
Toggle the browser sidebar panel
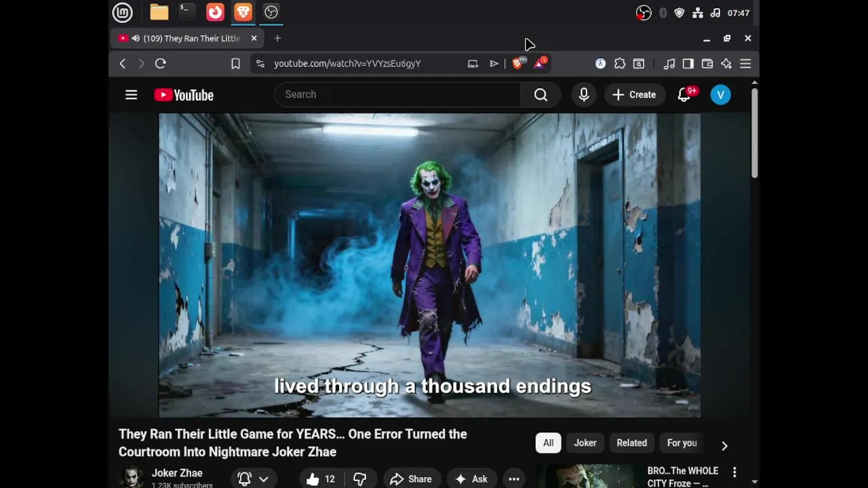click(688, 64)
